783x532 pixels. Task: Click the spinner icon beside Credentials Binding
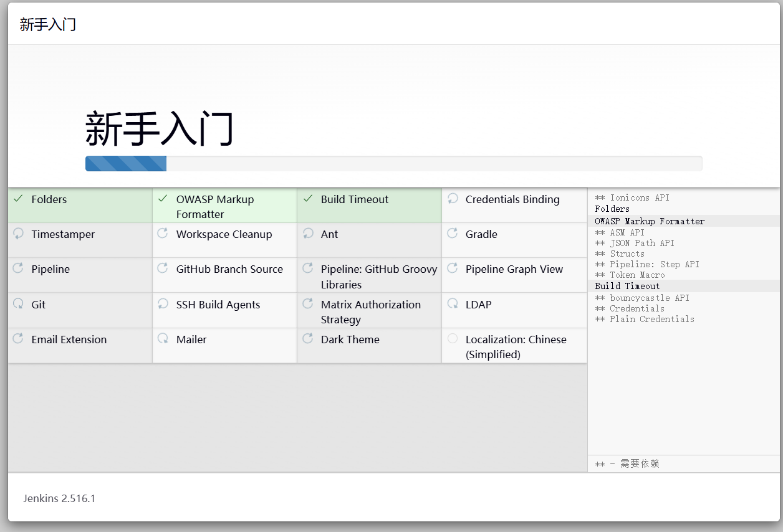click(453, 199)
